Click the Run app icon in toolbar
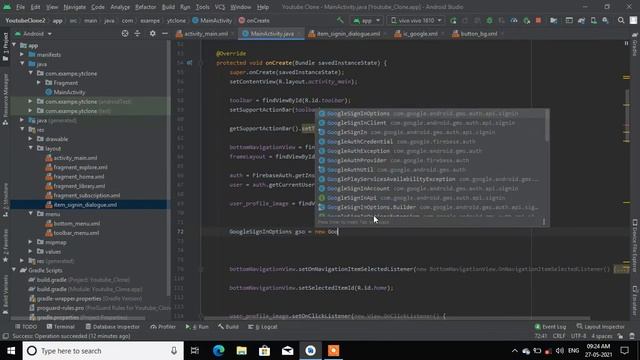 (x=453, y=20)
